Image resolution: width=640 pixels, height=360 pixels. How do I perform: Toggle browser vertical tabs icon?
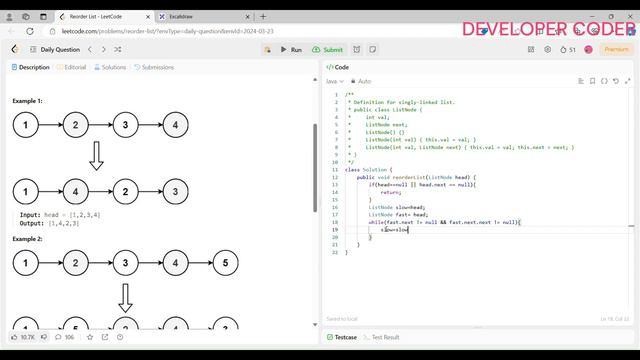[x=43, y=17]
